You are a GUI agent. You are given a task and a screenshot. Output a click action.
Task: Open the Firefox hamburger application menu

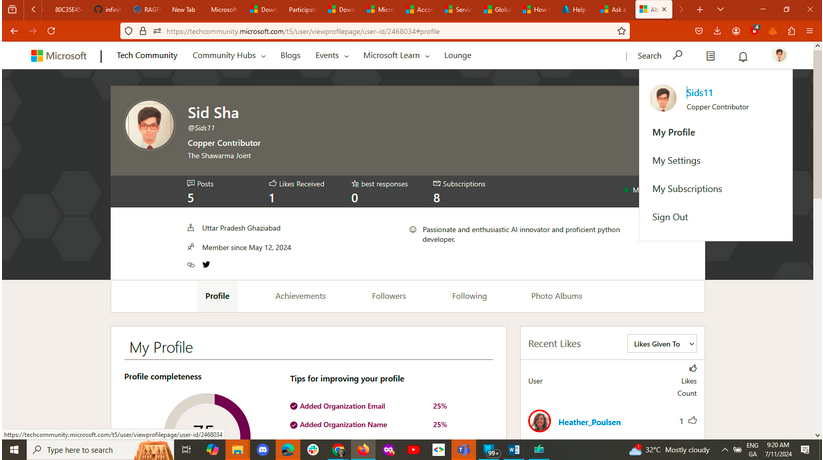coord(810,31)
